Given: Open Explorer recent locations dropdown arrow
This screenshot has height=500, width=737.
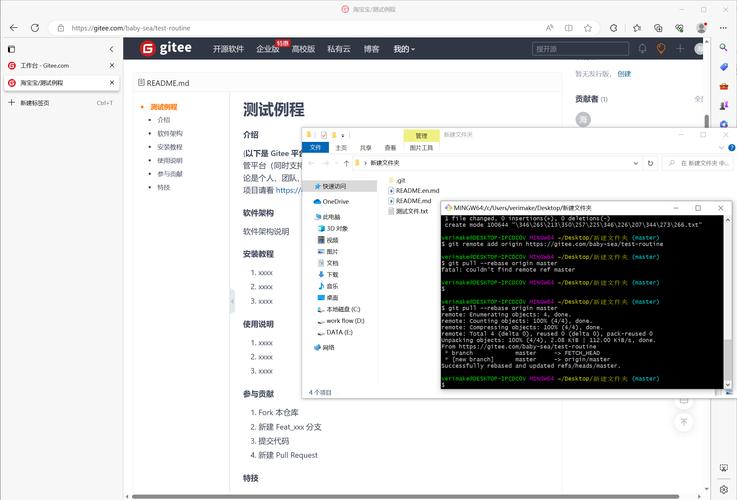Looking at the screenshot, I should pyautogui.click(x=336, y=163).
